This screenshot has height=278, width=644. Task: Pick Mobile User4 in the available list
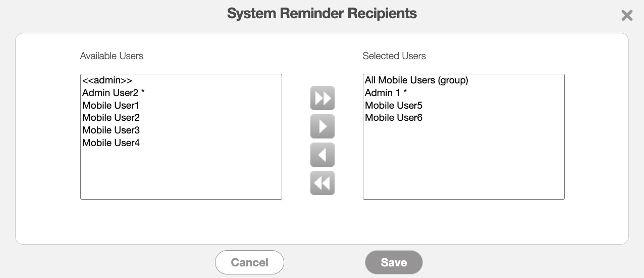(111, 143)
